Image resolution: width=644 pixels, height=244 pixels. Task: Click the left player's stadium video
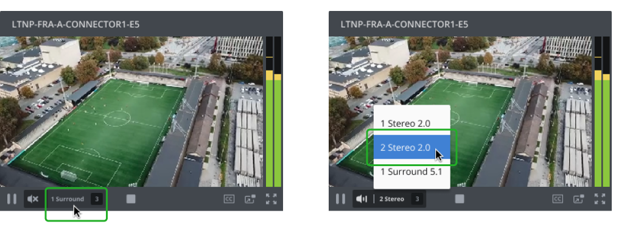point(131,112)
